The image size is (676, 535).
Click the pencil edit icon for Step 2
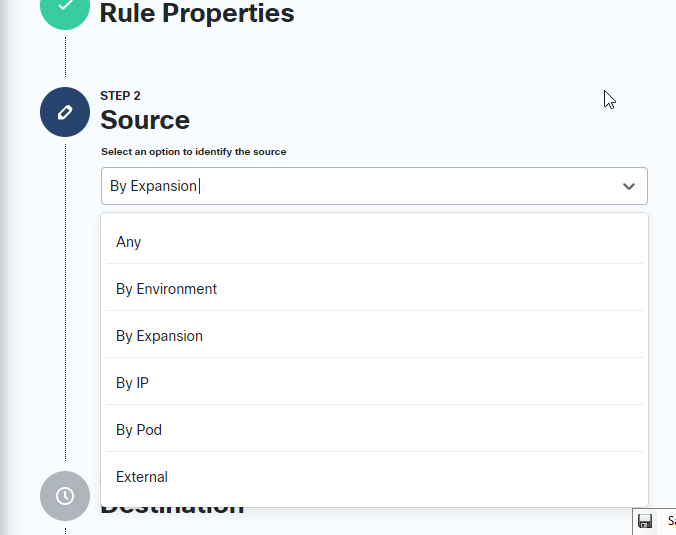[65, 112]
